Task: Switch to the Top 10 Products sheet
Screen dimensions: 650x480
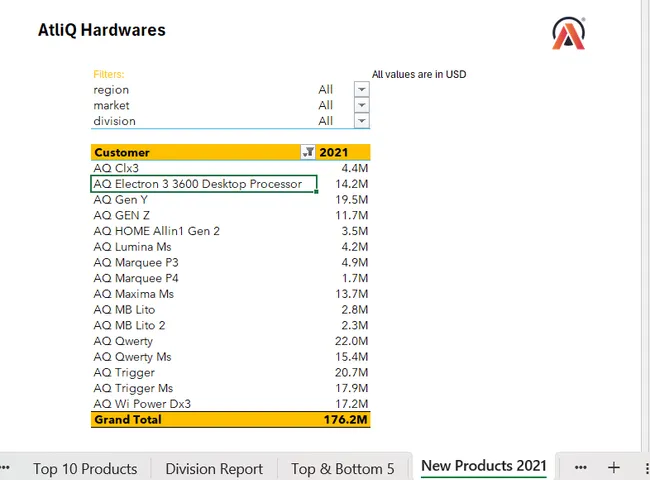Action: tap(85, 469)
